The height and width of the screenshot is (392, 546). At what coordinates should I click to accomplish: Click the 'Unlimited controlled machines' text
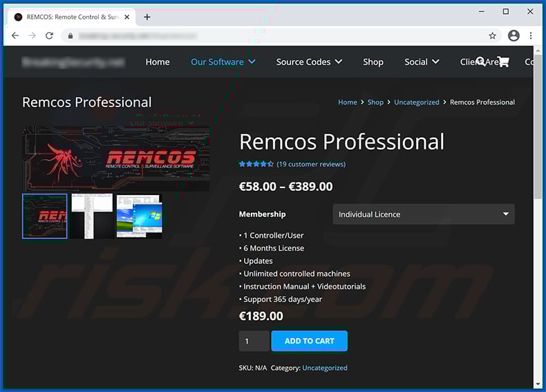pyautogui.click(x=296, y=274)
